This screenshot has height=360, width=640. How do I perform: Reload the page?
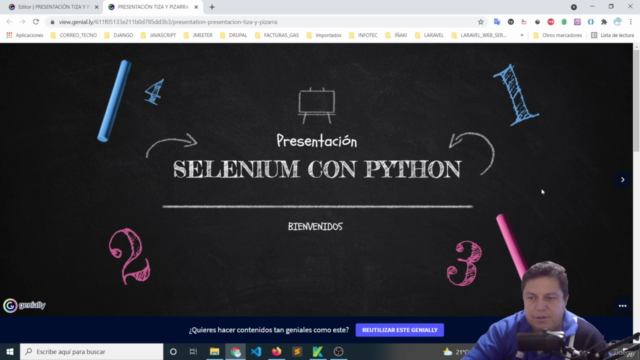click(36, 22)
